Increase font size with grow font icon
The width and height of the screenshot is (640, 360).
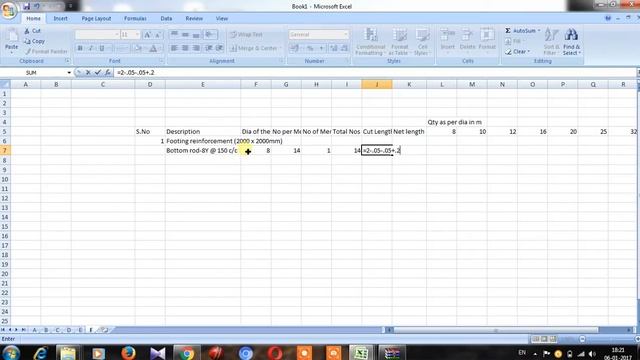(x=147, y=35)
